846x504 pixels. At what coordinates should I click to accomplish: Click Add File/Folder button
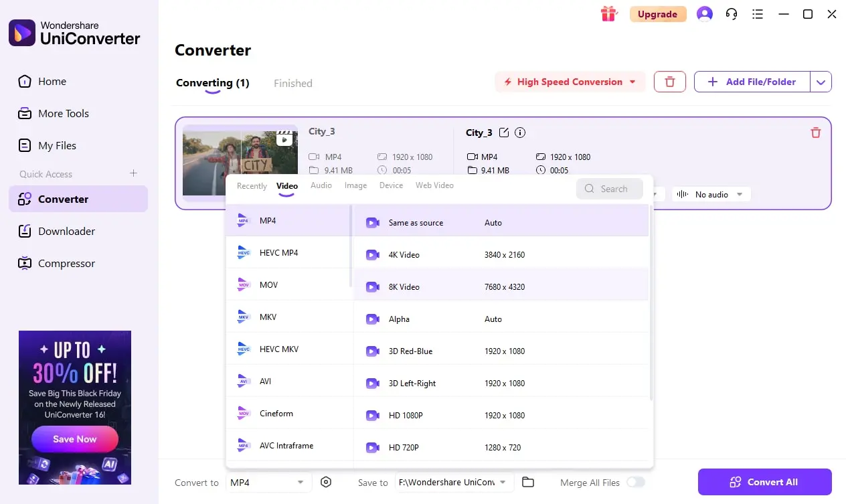pos(752,82)
